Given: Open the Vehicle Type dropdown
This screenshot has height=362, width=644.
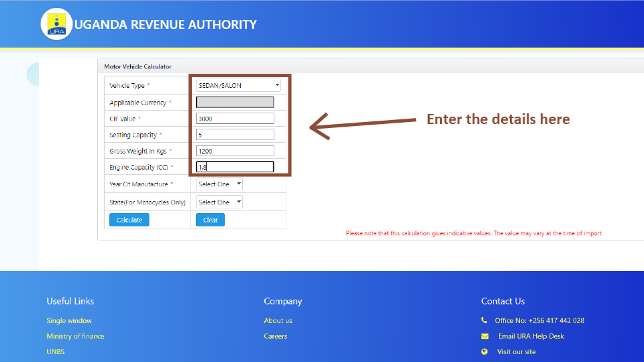Looking at the screenshot, I should coord(238,85).
